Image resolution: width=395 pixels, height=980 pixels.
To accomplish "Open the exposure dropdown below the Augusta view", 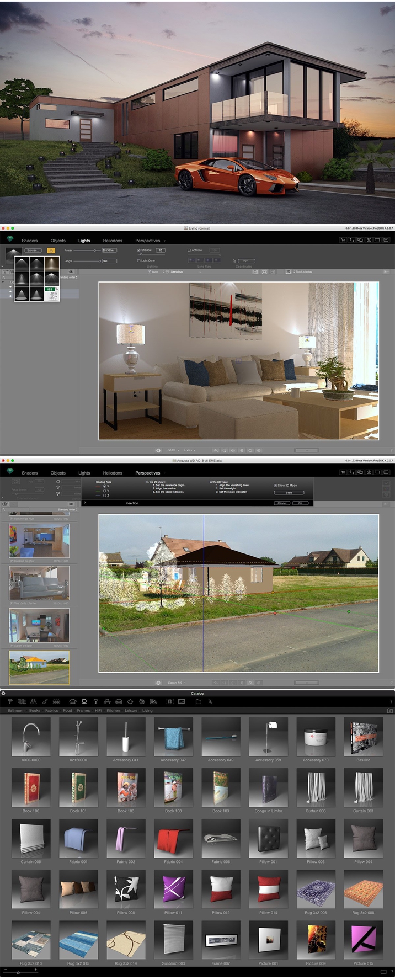I will (177, 683).
